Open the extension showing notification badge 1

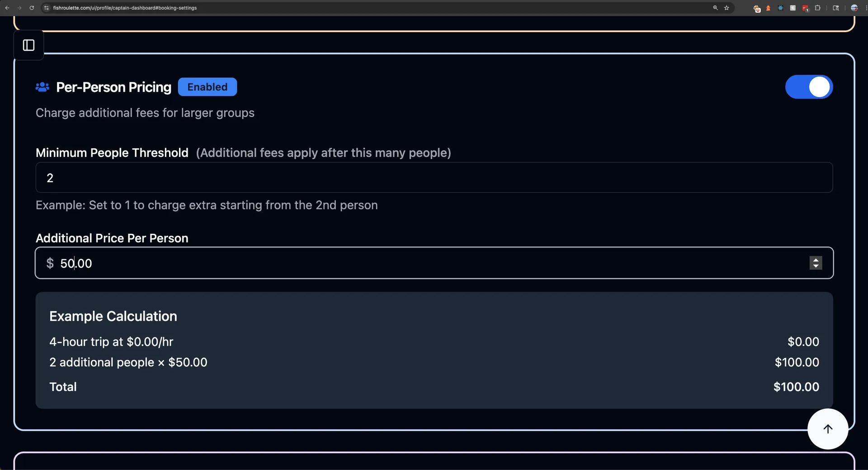tap(805, 8)
